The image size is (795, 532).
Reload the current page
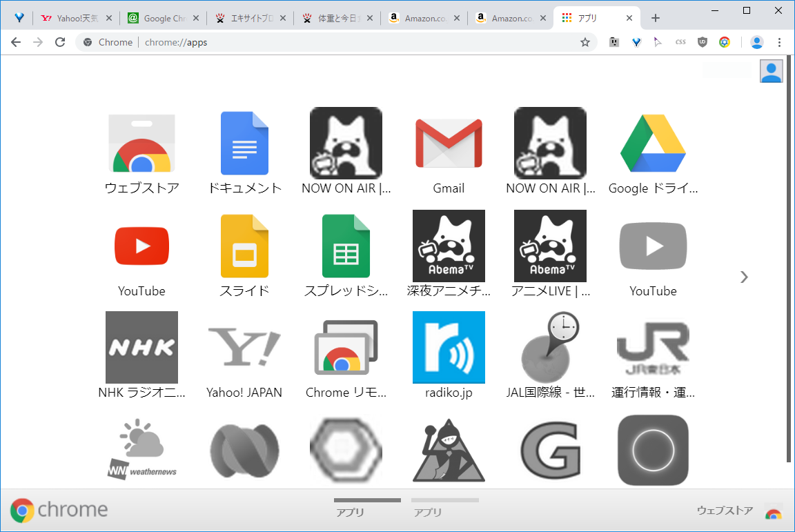coord(60,42)
